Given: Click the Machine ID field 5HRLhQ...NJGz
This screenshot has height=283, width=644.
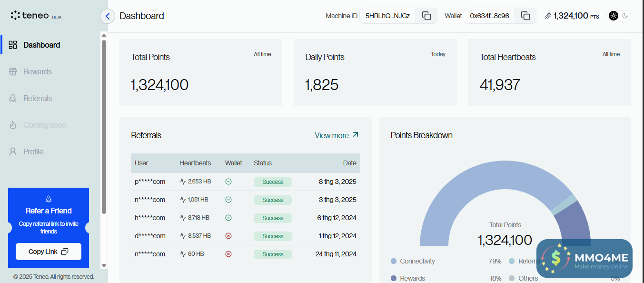Looking at the screenshot, I should (387, 16).
